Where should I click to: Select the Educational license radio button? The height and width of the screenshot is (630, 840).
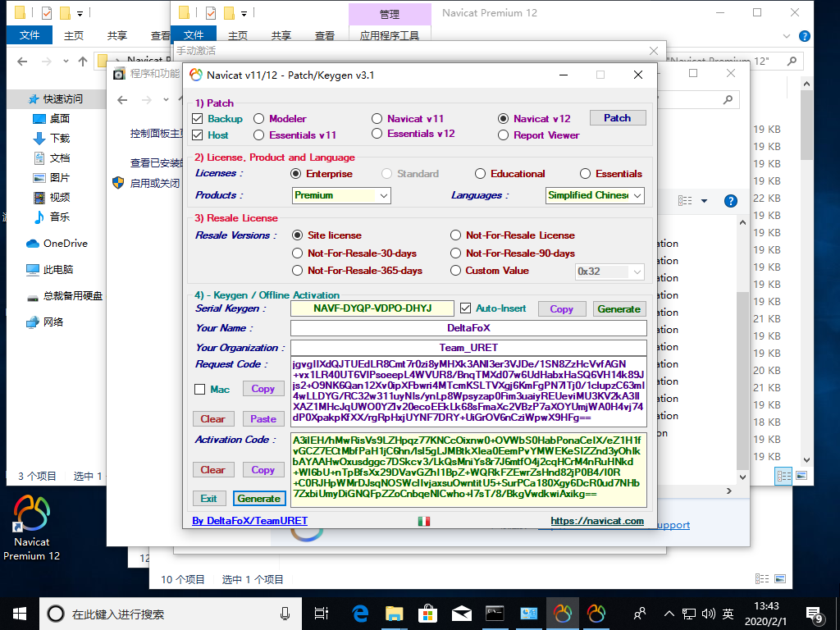[x=480, y=174]
